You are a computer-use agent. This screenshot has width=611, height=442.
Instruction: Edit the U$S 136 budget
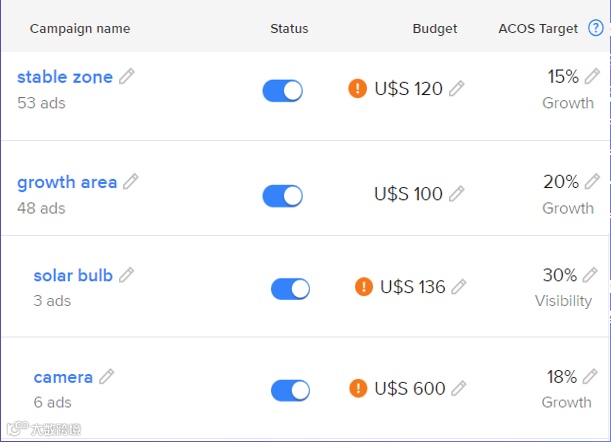(x=459, y=287)
